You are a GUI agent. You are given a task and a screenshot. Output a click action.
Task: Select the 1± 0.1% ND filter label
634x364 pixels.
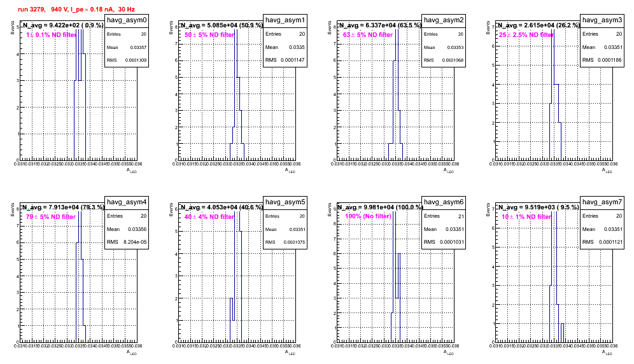pyautogui.click(x=52, y=35)
